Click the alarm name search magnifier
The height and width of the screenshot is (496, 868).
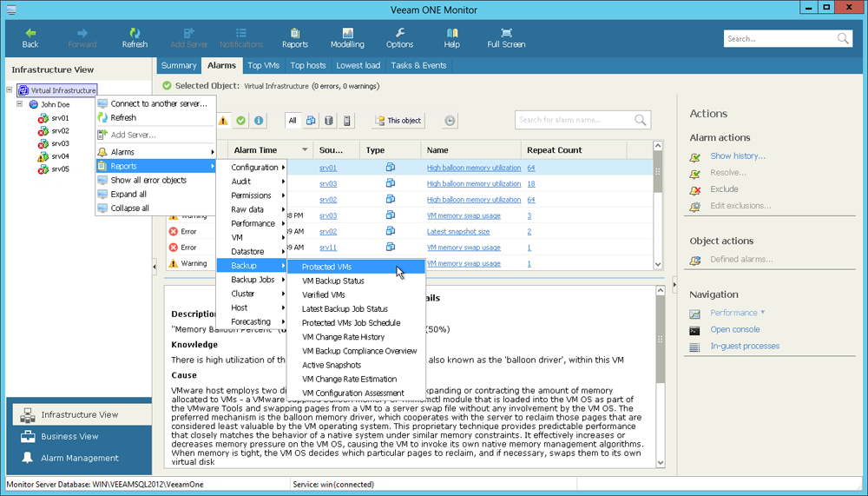pos(640,120)
